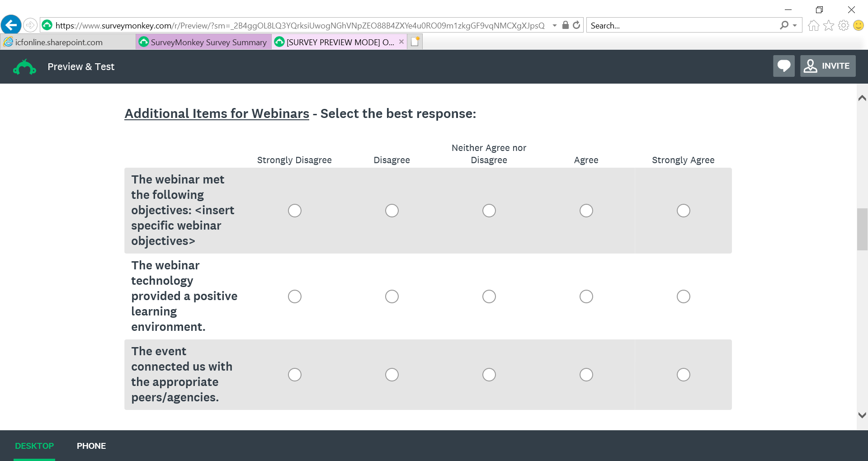868x461 pixels.
Task: Click the page refresh icon
Action: (x=576, y=25)
